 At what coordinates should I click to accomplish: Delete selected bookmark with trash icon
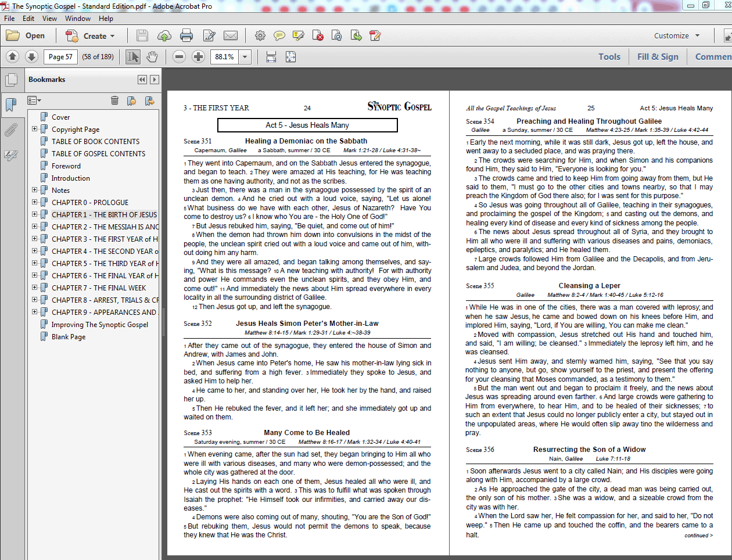(x=114, y=100)
